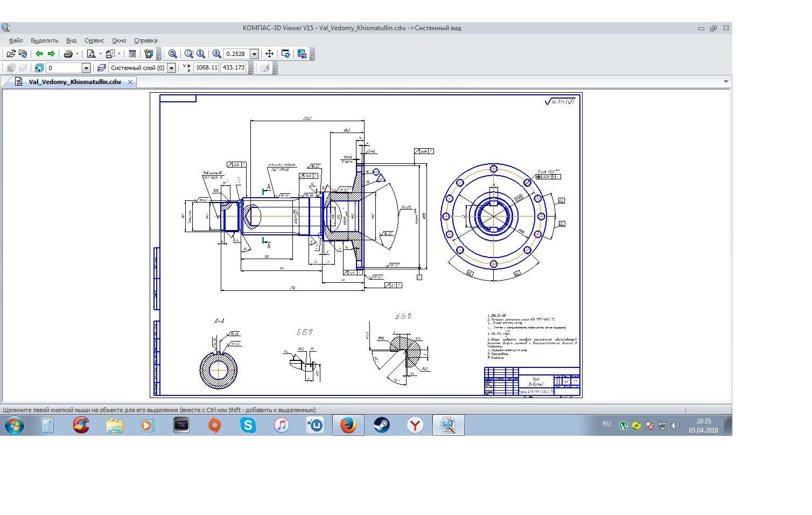Expand the zoom scale 0.2528 dropdown

[x=254, y=54]
